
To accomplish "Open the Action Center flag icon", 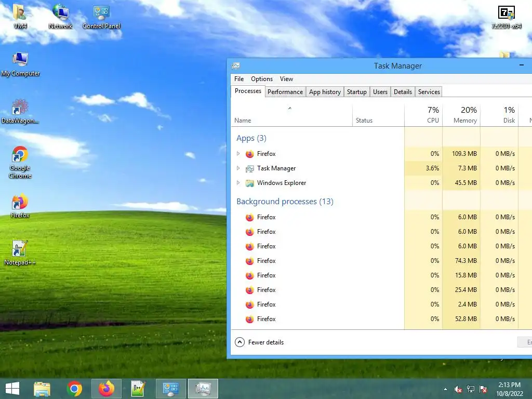I will [483, 389].
